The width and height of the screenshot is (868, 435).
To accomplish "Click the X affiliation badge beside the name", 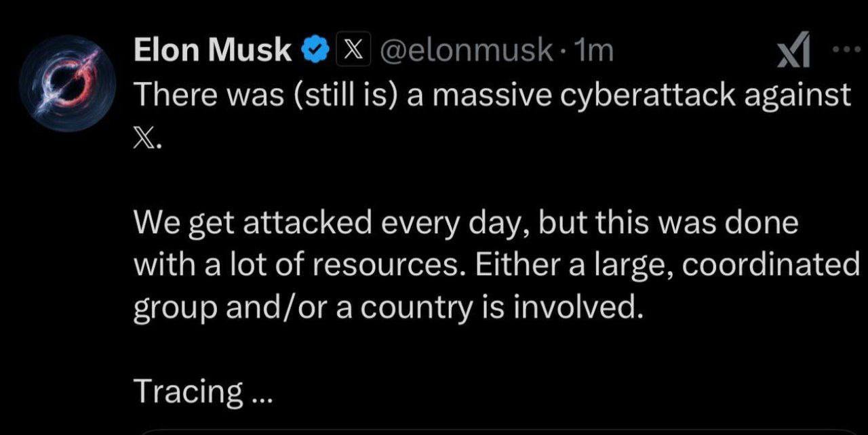I will coord(347,51).
